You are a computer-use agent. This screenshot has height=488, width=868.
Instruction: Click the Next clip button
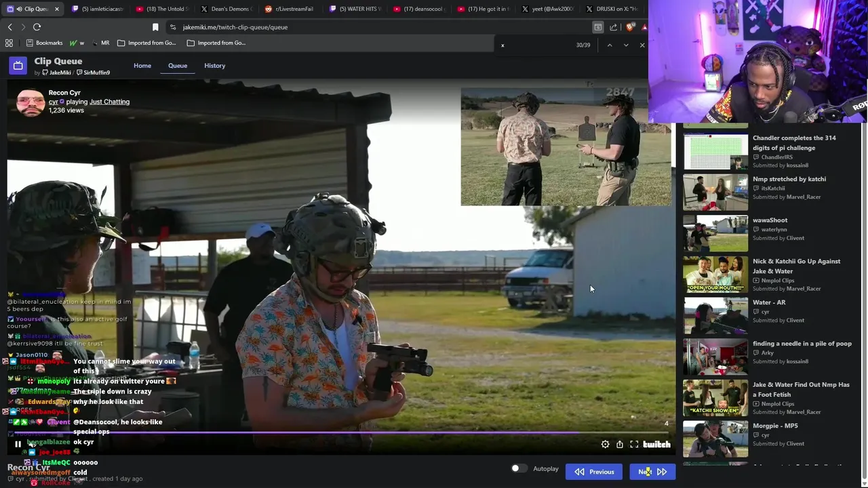pyautogui.click(x=652, y=472)
